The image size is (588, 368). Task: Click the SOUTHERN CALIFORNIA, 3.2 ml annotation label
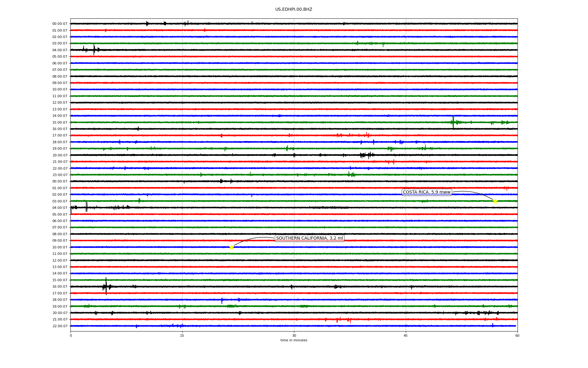(x=309, y=238)
